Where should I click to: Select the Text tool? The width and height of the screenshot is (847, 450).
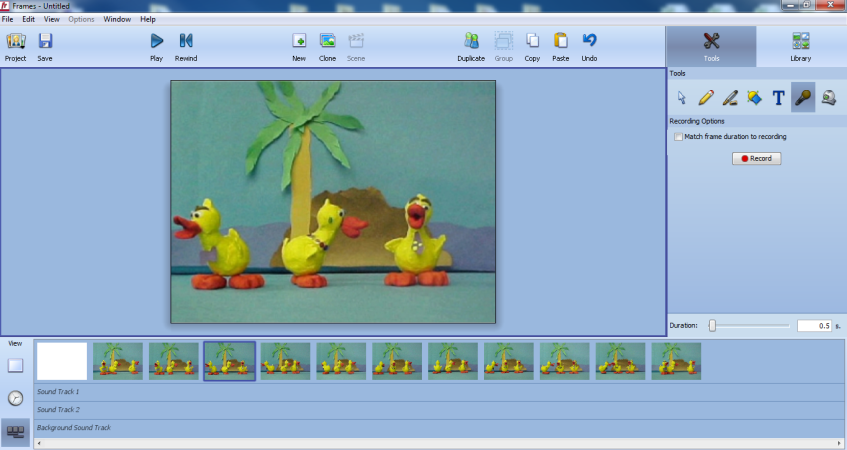(x=778, y=97)
